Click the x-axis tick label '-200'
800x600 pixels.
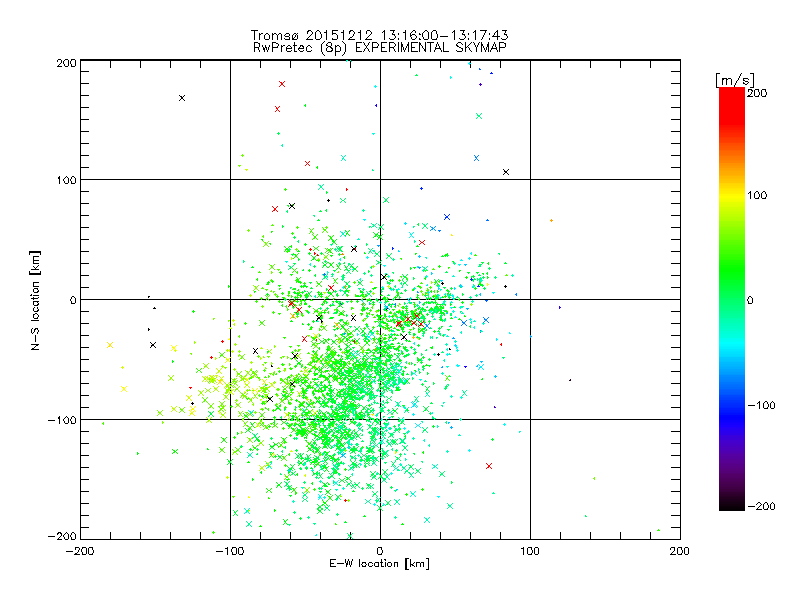pos(80,551)
